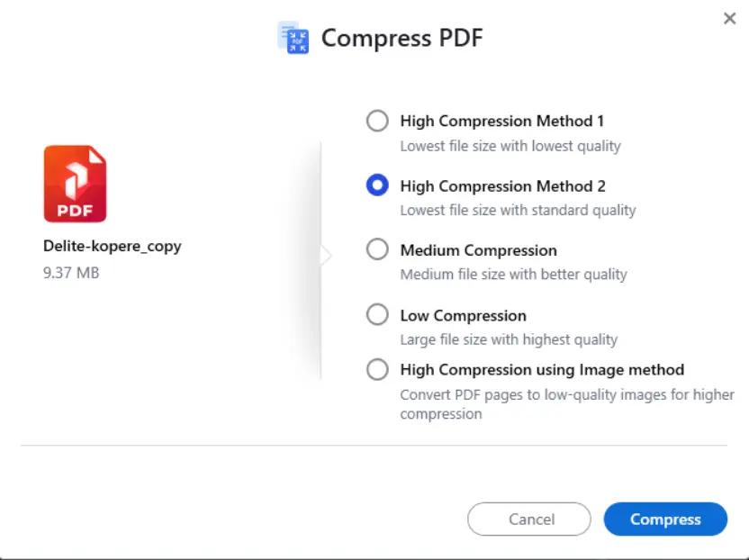The image size is (749, 560).
Task: Click the Compress PDF header icon
Action: click(x=293, y=38)
